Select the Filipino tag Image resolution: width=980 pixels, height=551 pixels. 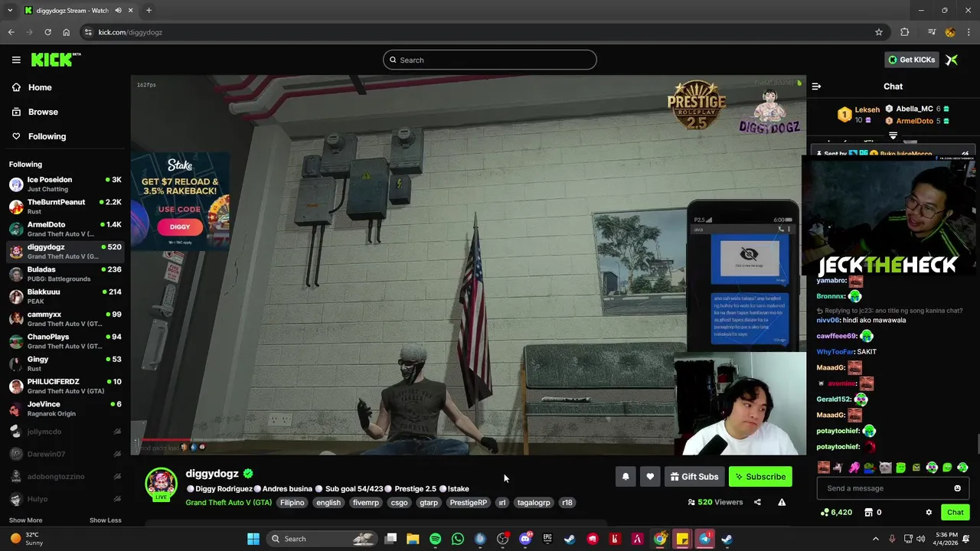tap(292, 503)
